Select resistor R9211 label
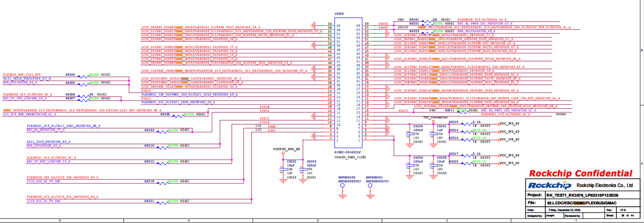 click(x=450, y=110)
